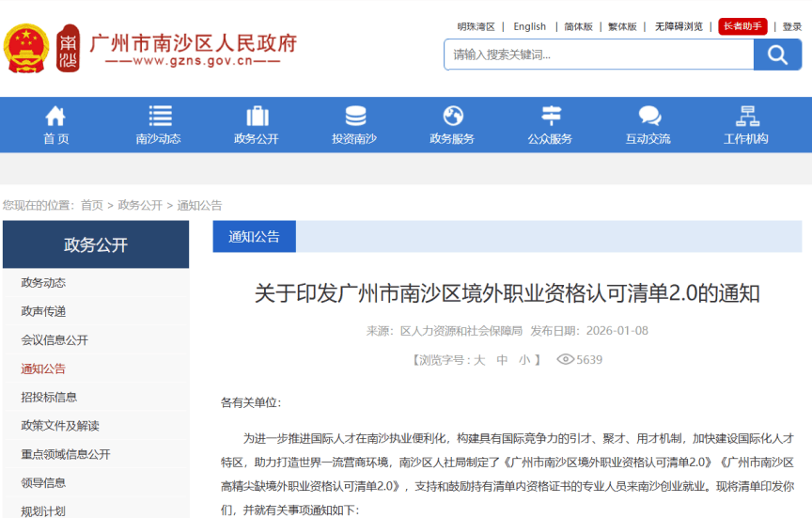
Task: Click the eye view-count icon
Action: [x=565, y=359]
